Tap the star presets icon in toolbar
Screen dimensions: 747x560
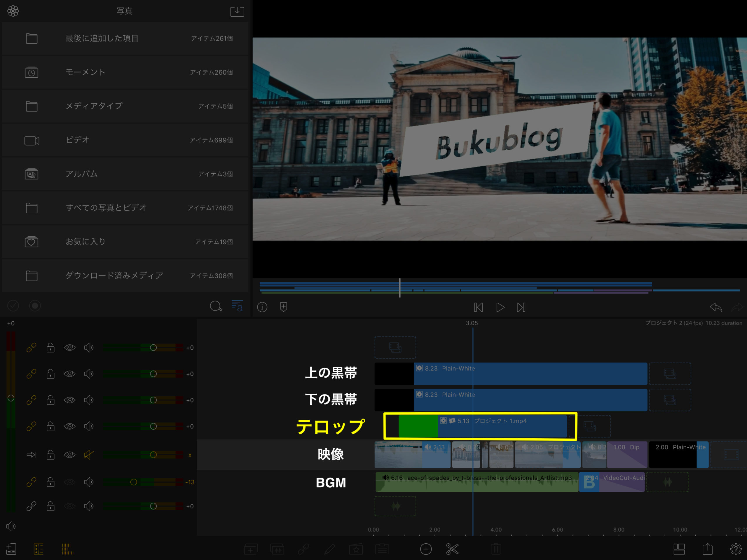[356, 549]
